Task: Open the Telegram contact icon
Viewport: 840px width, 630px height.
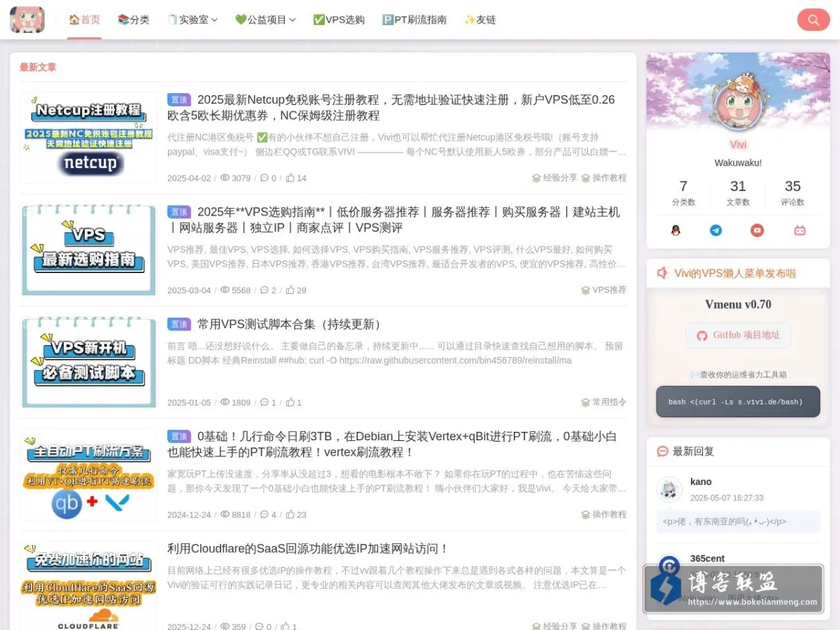Action: (716, 230)
